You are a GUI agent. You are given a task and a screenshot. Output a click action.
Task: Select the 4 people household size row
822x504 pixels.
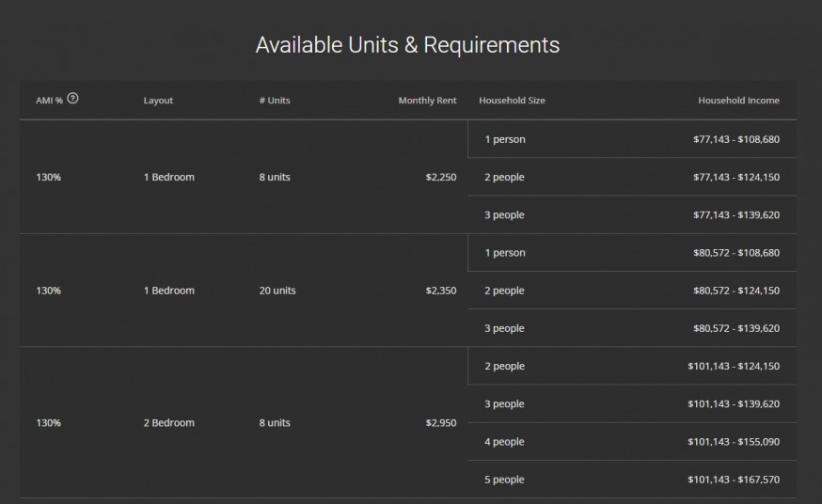(504, 442)
